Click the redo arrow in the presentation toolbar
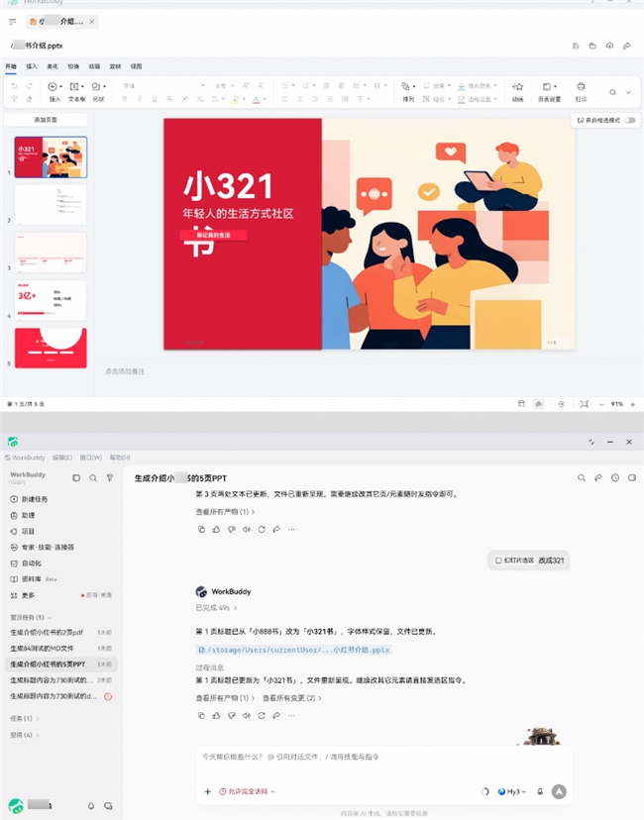Image resolution: width=644 pixels, height=820 pixels. tap(30, 86)
